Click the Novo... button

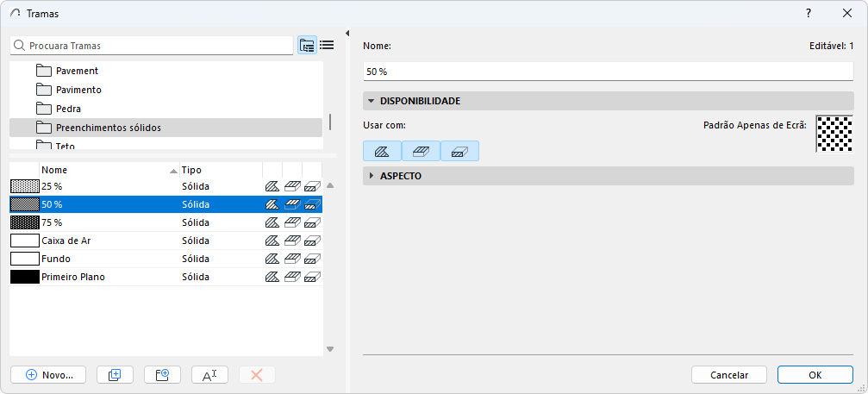pyautogui.click(x=49, y=375)
